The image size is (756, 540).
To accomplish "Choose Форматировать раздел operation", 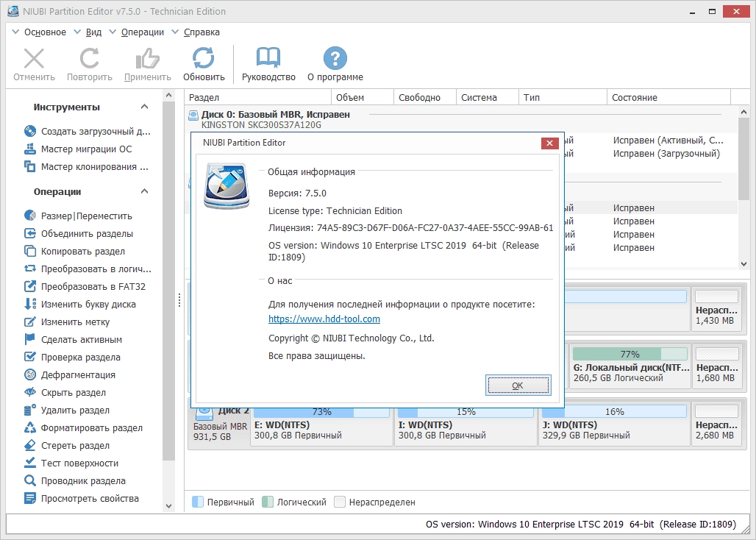I will [x=83, y=427].
